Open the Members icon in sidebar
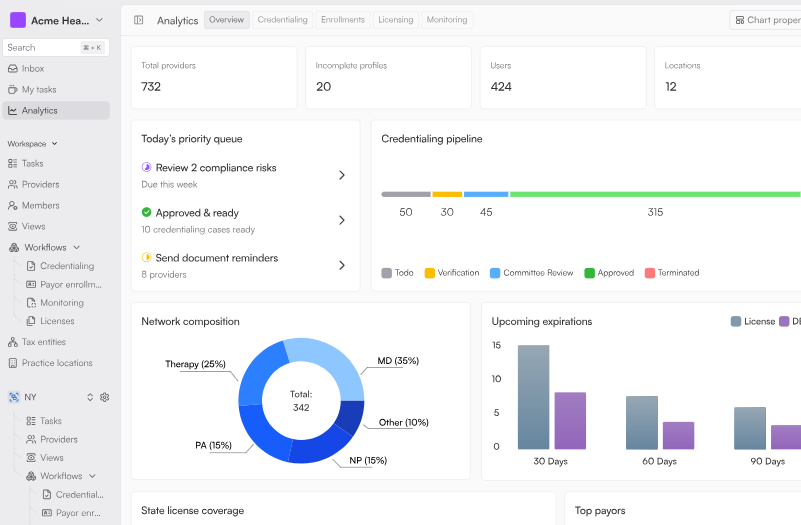The width and height of the screenshot is (801, 525). [13, 205]
